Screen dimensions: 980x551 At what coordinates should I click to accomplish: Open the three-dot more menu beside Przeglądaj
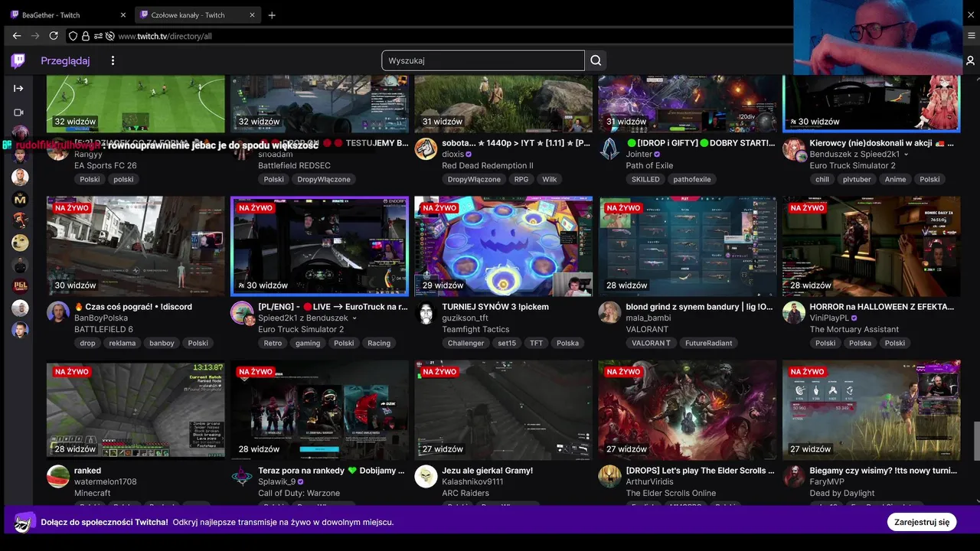pyautogui.click(x=113, y=60)
